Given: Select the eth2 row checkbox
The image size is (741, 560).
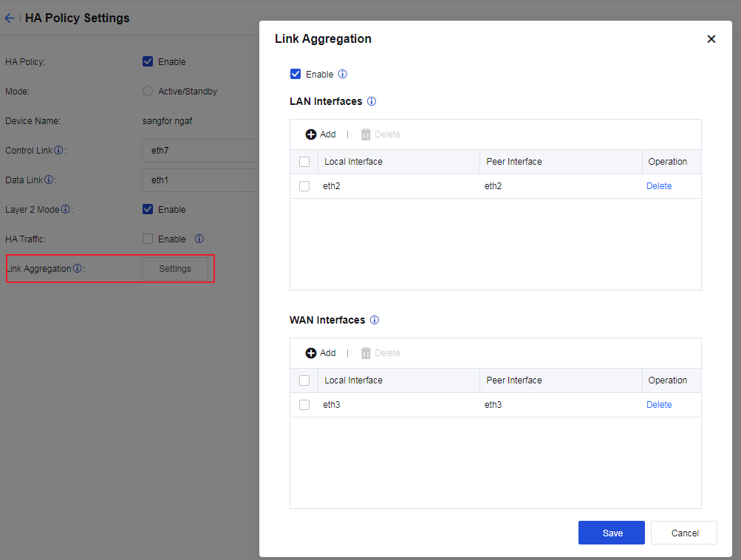Looking at the screenshot, I should (x=304, y=186).
